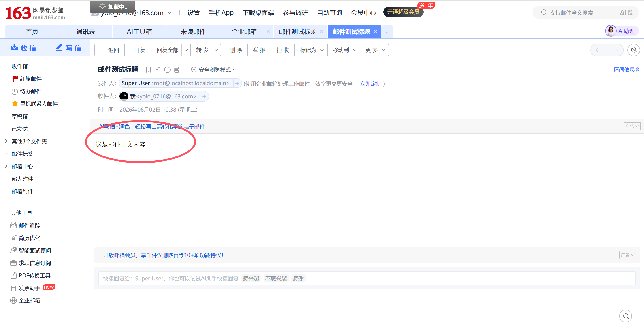Add recipient yolo_0716 to contacts
Image resolution: width=644 pixels, height=325 pixels.
tap(204, 96)
